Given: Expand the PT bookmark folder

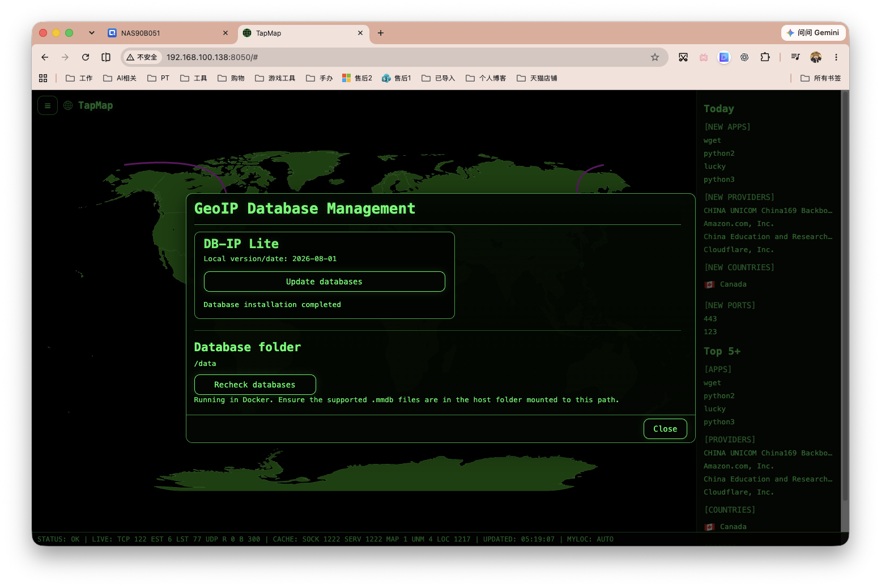Looking at the screenshot, I should (x=158, y=78).
